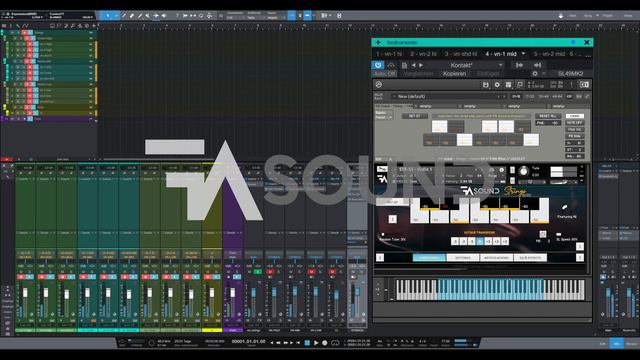Image resolution: width=640 pixels, height=360 pixels.
Task: Add tracks with the plus icon
Action: click(x=93, y=26)
